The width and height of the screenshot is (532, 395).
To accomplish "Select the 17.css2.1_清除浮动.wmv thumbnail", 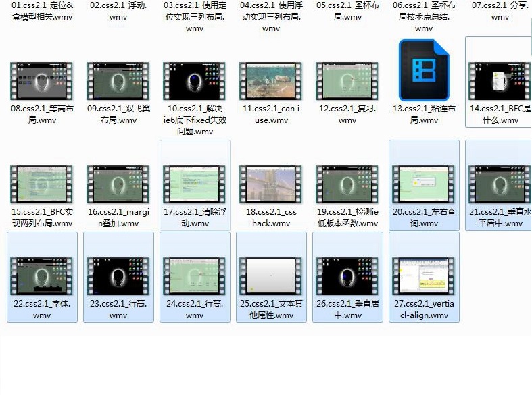I will pos(195,184).
